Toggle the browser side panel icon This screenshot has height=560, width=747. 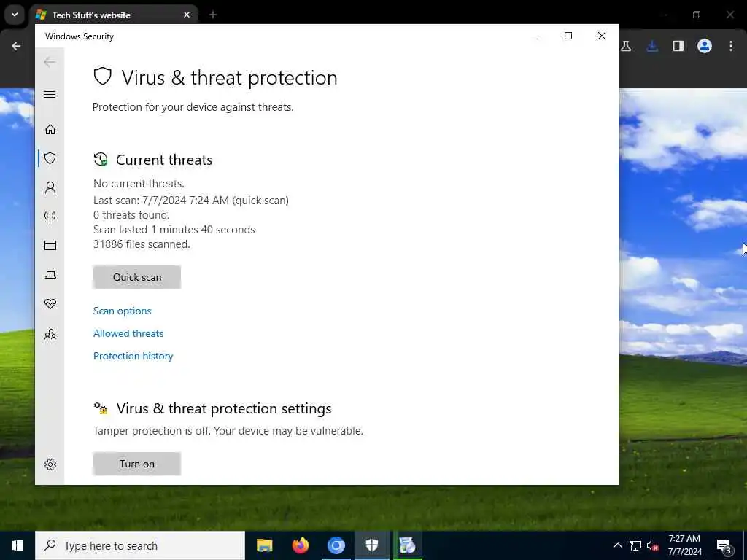point(678,46)
